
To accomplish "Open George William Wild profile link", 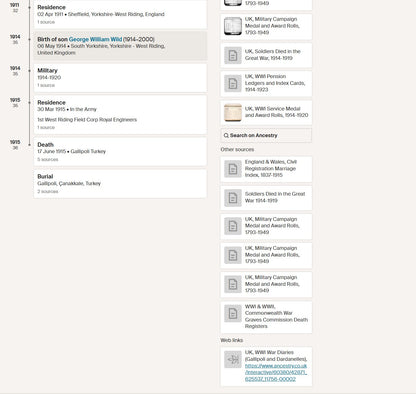I will [x=95, y=39].
